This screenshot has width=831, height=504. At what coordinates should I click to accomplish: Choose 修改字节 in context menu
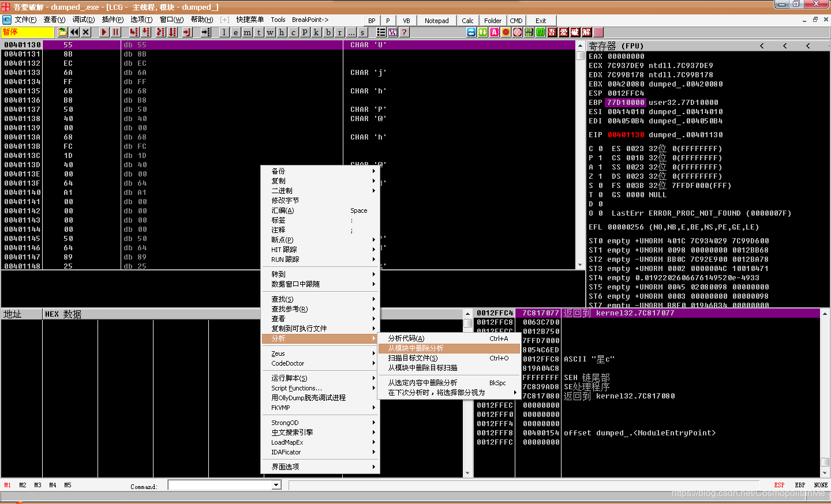pos(320,201)
